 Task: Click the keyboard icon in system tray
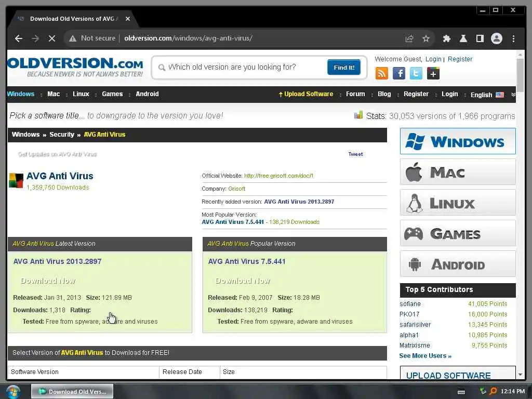[x=461, y=392]
